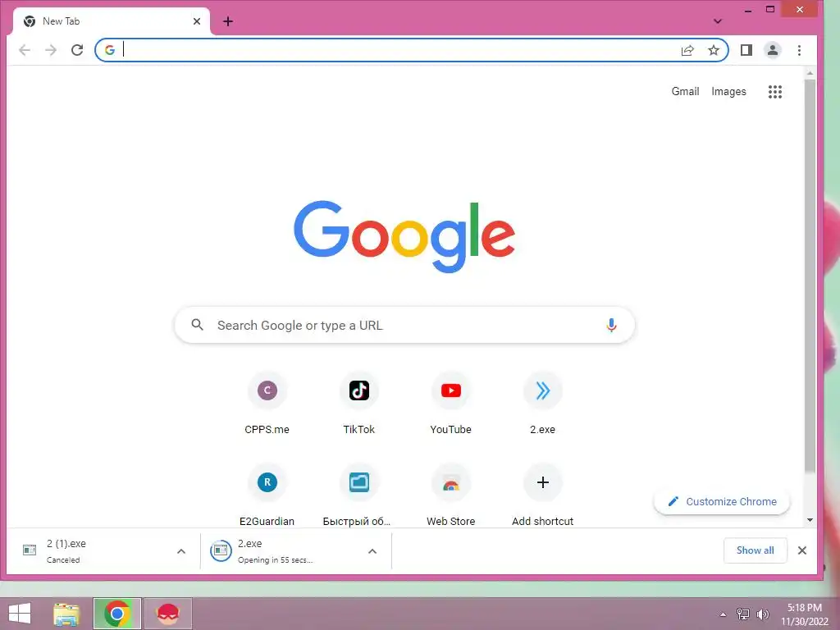Click the browser forward arrow

click(51, 50)
